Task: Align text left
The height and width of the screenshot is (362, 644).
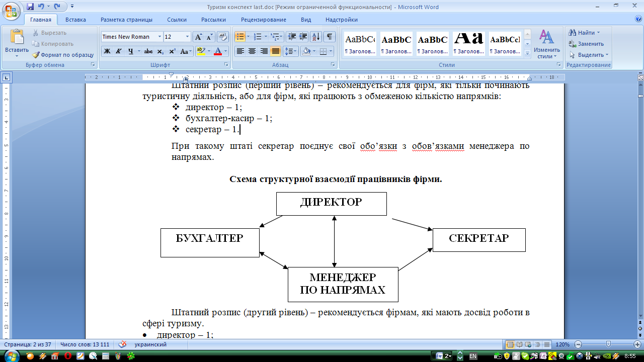Action: [x=240, y=51]
